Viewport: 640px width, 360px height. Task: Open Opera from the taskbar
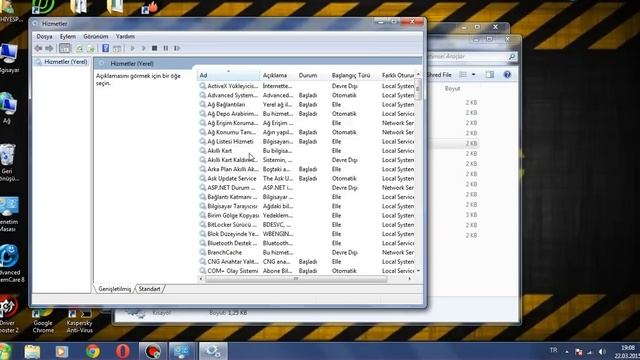click(x=123, y=351)
